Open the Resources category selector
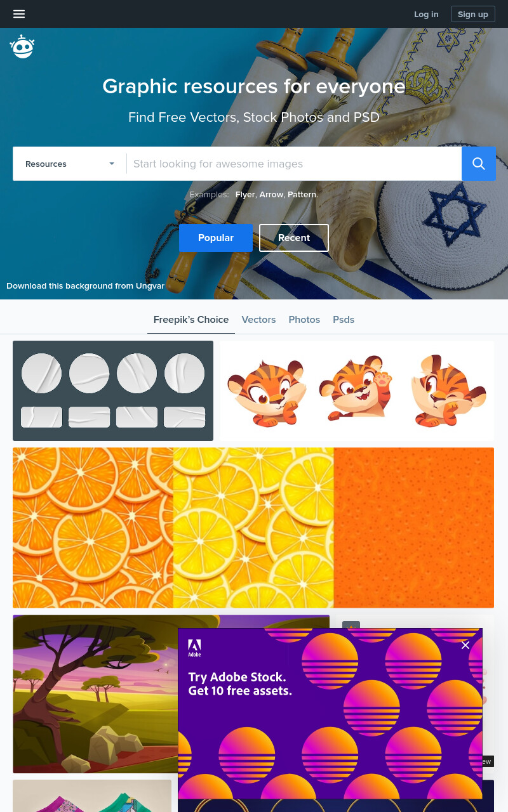Screen dimensions: 508x812 pos(70,164)
